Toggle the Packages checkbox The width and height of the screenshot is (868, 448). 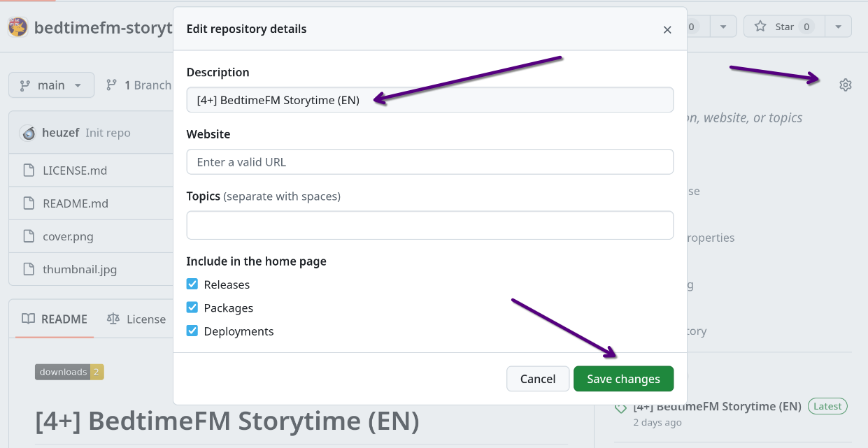click(x=192, y=308)
